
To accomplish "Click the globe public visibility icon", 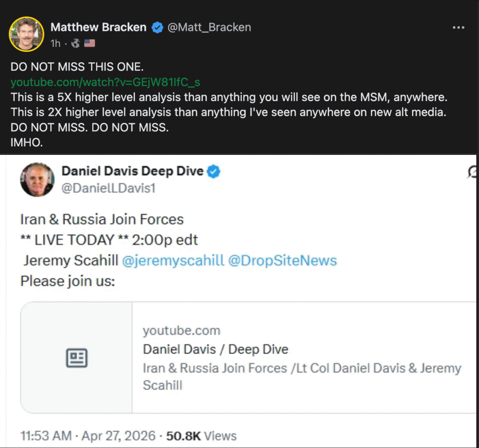I will (x=75, y=43).
